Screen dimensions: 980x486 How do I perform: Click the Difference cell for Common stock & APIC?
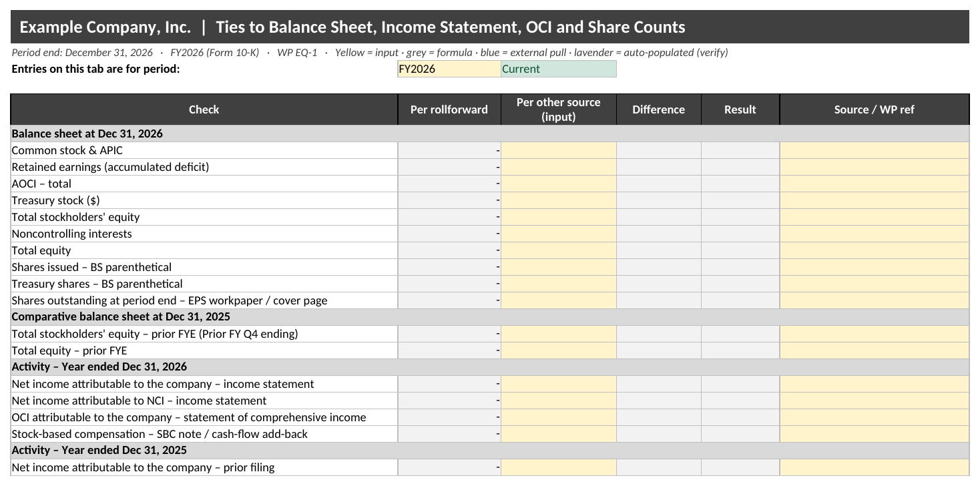(659, 150)
